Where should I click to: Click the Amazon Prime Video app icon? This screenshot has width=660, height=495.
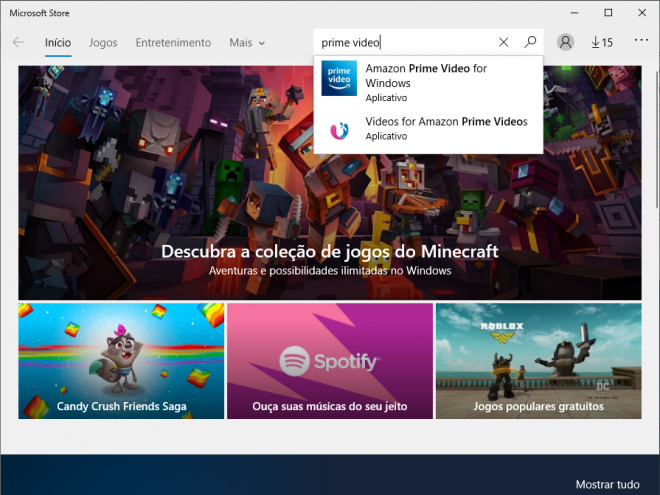pyautogui.click(x=339, y=78)
